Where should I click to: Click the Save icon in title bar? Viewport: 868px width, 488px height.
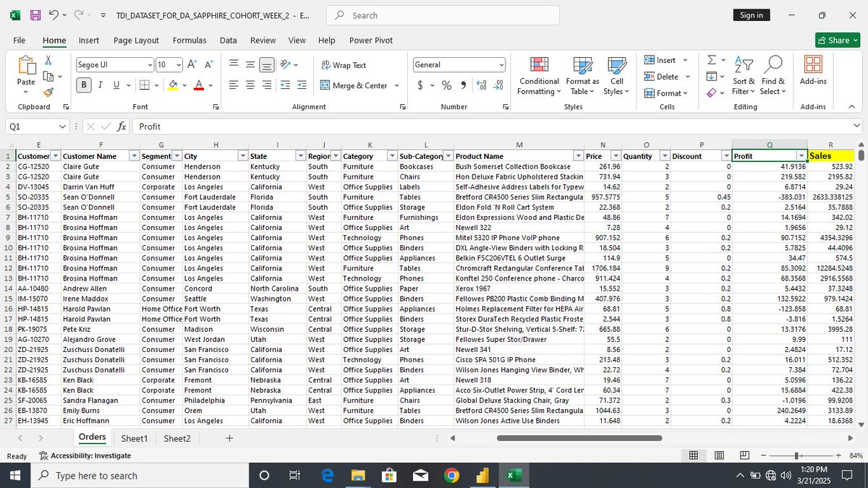click(x=36, y=15)
